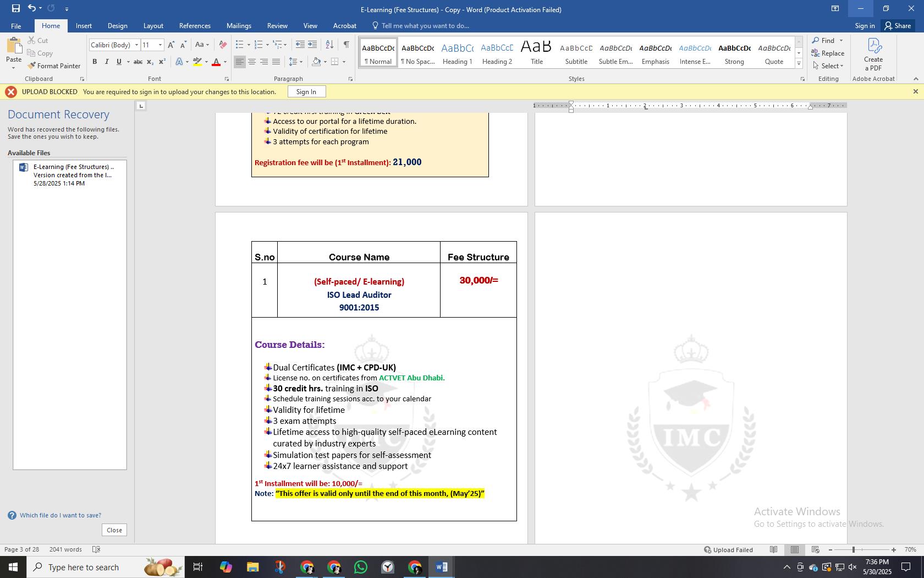This screenshot has width=924, height=578.
Task: Dismiss the Upload Blocked message bar
Action: point(915,91)
